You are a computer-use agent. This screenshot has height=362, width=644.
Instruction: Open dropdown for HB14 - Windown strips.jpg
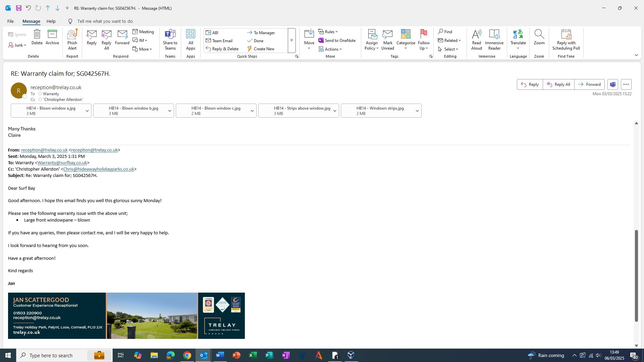coord(417,111)
